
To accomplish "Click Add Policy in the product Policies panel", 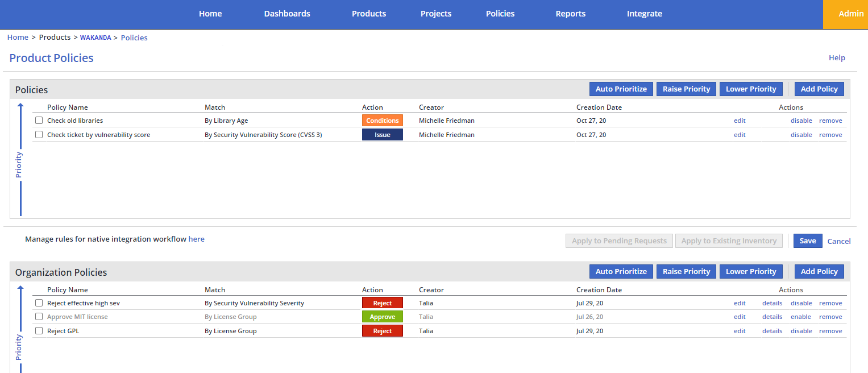I will click(x=819, y=89).
